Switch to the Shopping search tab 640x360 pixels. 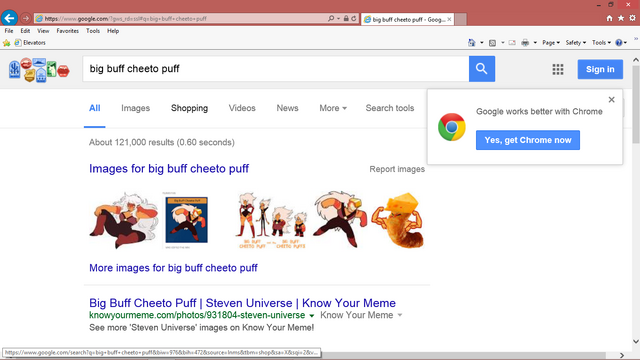pos(189,108)
